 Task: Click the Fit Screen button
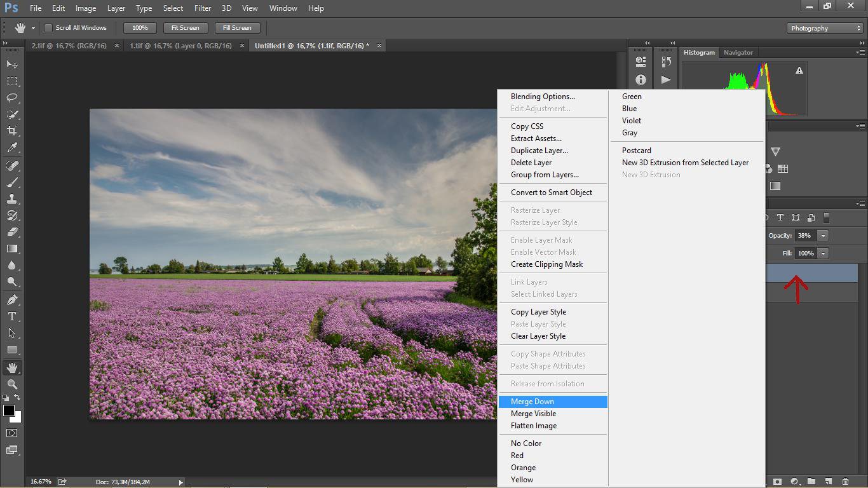(185, 28)
